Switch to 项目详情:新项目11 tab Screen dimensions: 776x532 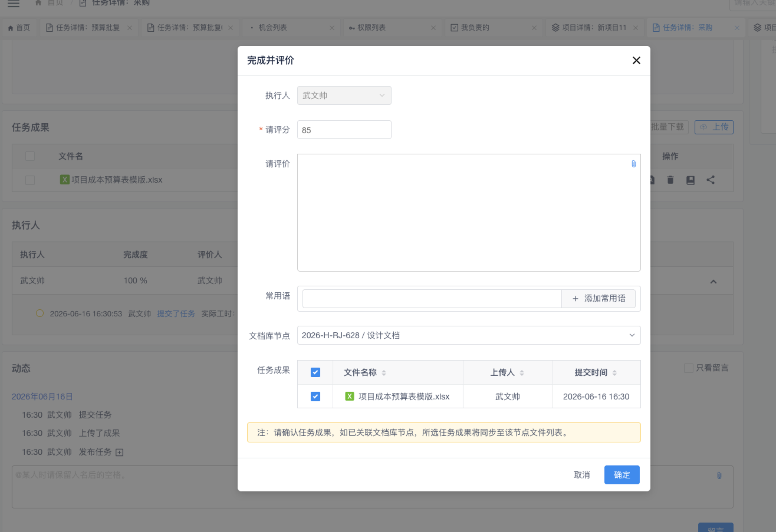594,28
